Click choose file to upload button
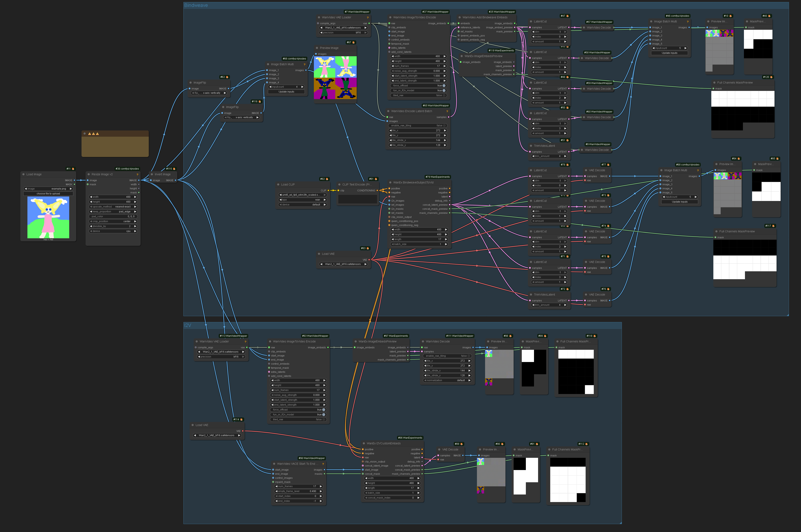801x532 pixels. (48, 194)
